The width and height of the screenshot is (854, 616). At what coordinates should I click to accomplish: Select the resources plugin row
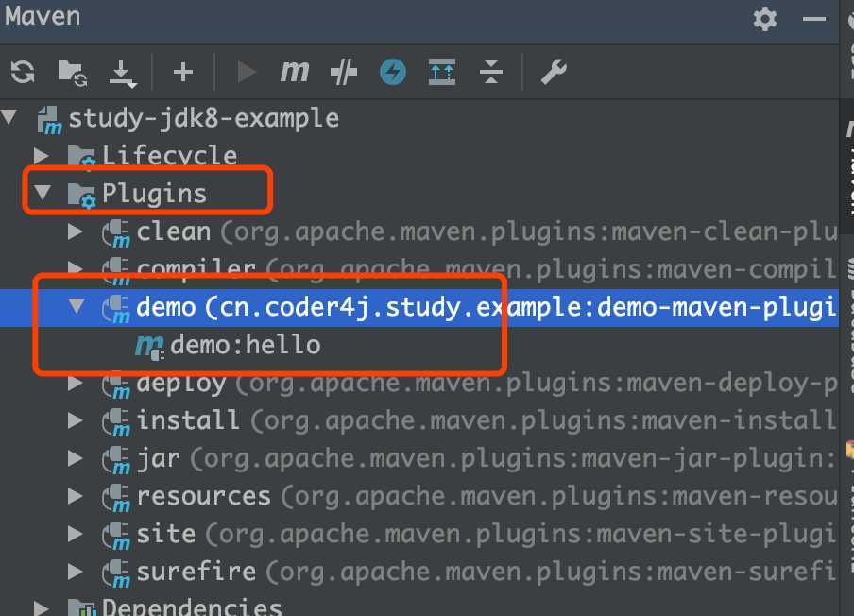(x=419, y=496)
